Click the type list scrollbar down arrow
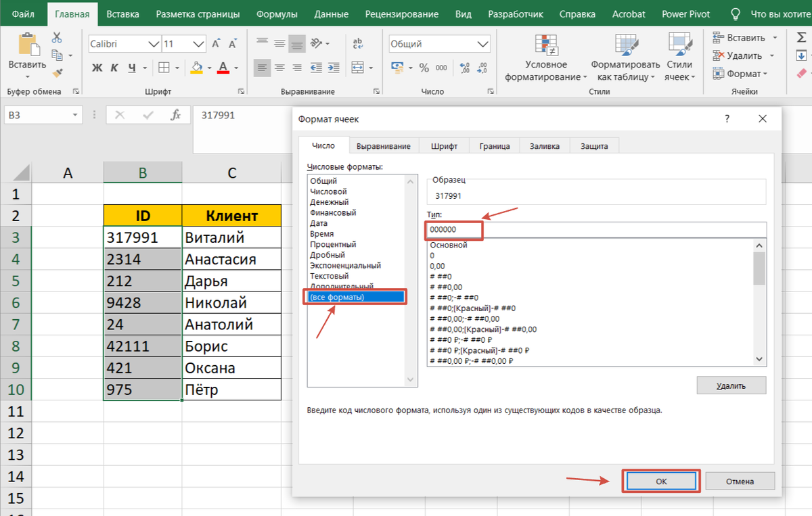The image size is (812, 516). pos(759,360)
